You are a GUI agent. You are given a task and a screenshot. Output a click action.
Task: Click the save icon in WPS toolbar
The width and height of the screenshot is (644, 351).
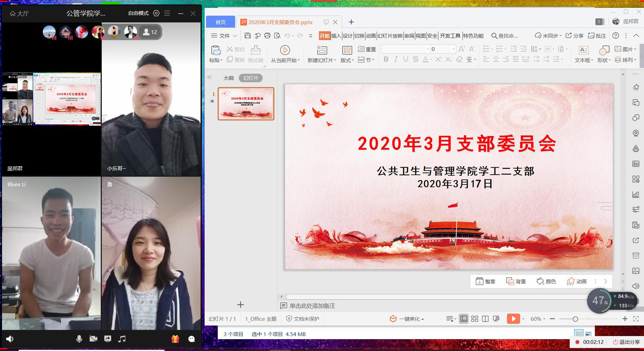point(247,36)
